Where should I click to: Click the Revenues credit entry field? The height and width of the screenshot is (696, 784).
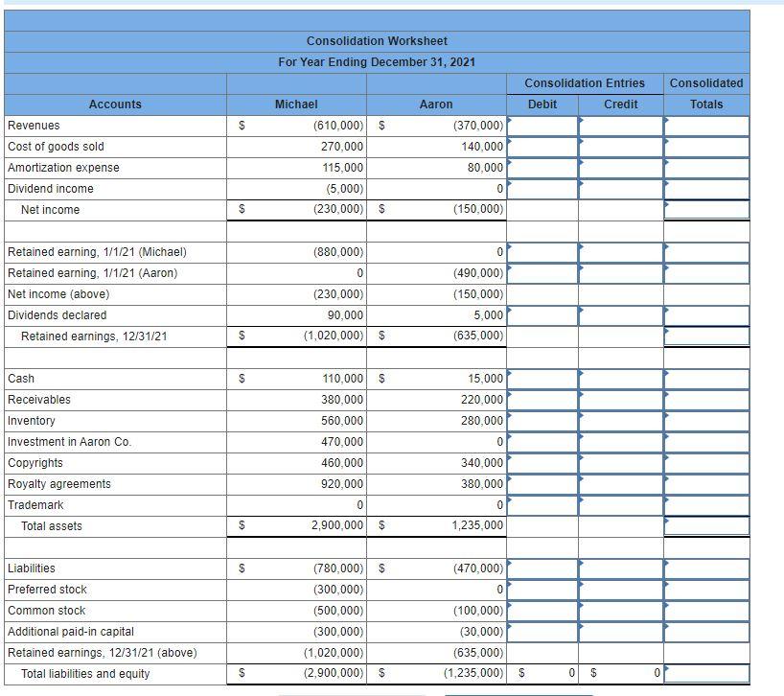621,126
